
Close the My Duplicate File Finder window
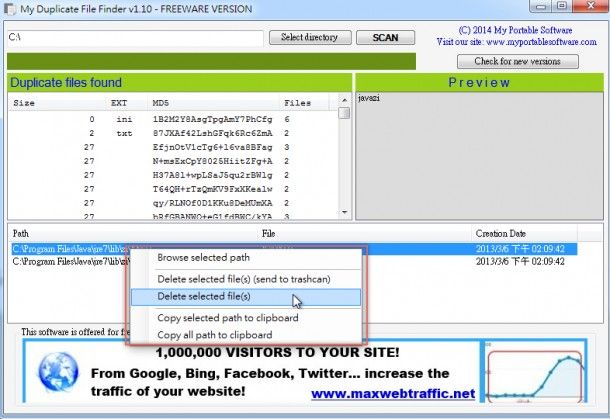pyautogui.click(x=591, y=6)
